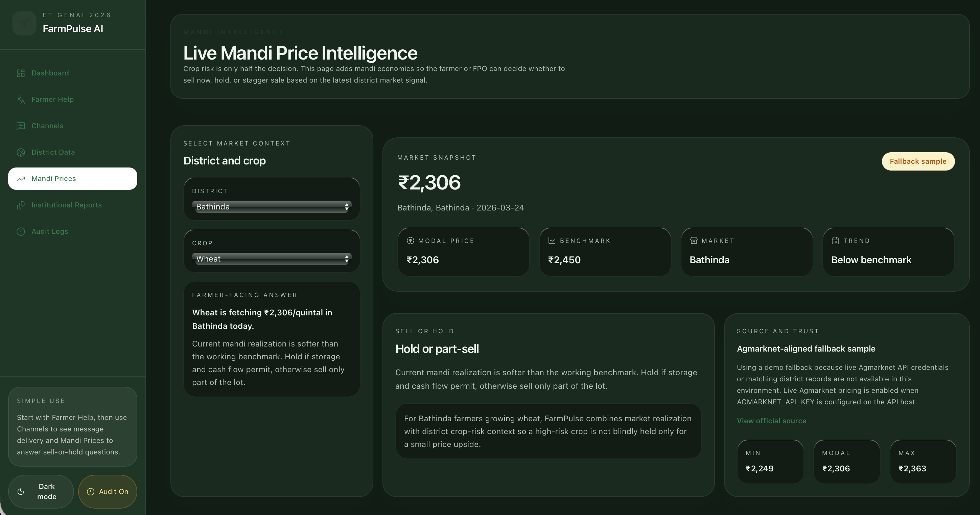Toggle the Audit On switch

coord(108,491)
